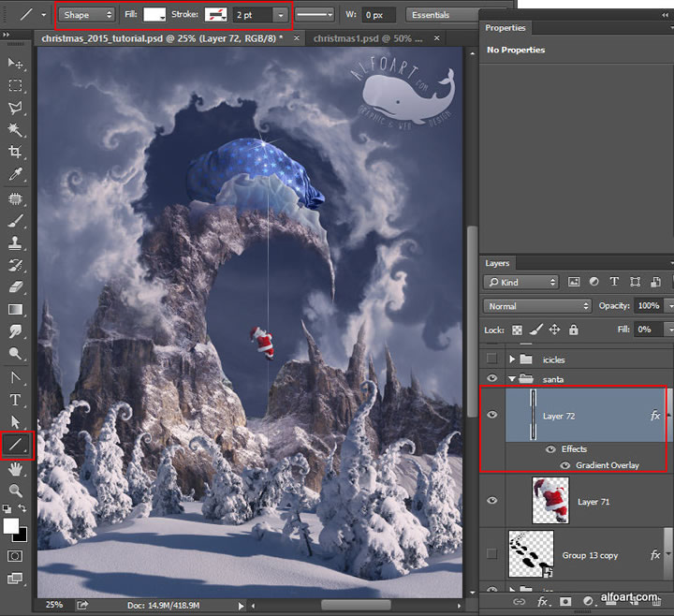Click the Lock all layer icon
The height and width of the screenshot is (616, 674).
(x=573, y=330)
